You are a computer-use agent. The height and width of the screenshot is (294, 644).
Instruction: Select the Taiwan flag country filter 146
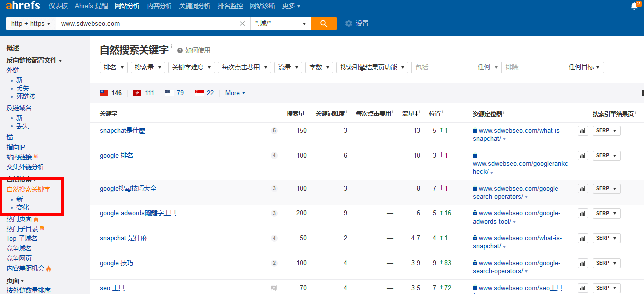[x=111, y=93]
